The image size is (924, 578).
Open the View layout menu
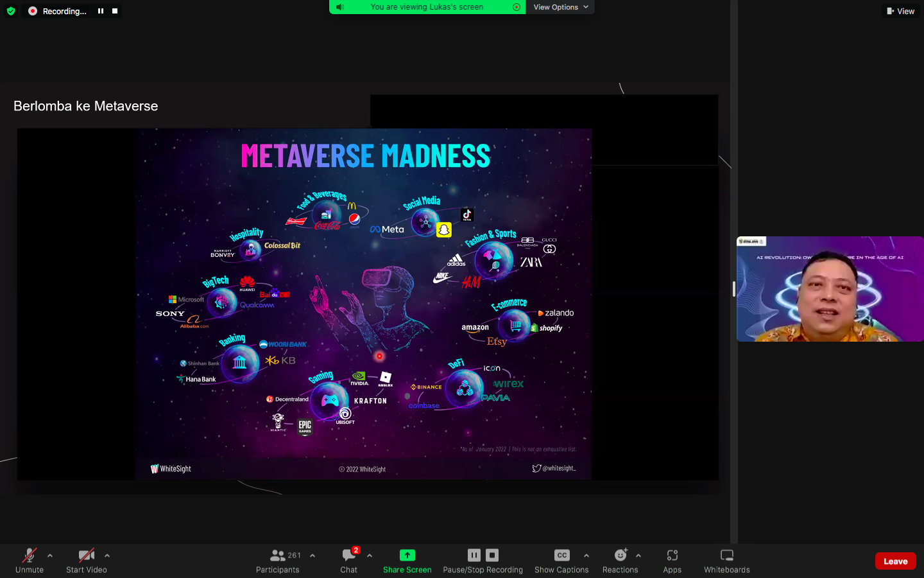[x=900, y=11]
